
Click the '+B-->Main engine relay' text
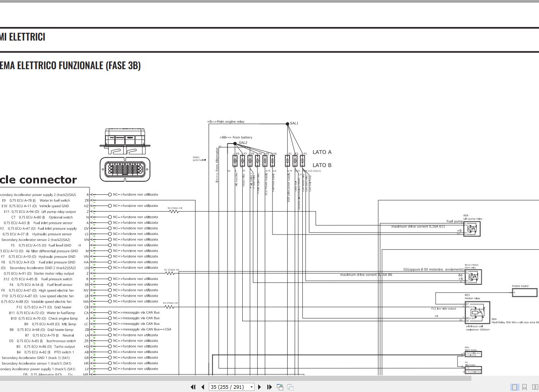(226, 122)
